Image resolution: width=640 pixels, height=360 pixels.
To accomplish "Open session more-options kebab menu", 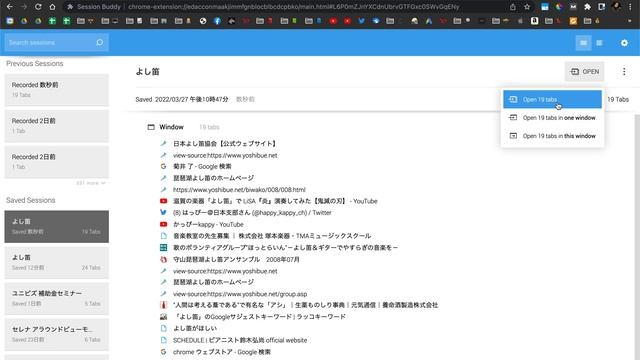I will pyautogui.click(x=624, y=72).
